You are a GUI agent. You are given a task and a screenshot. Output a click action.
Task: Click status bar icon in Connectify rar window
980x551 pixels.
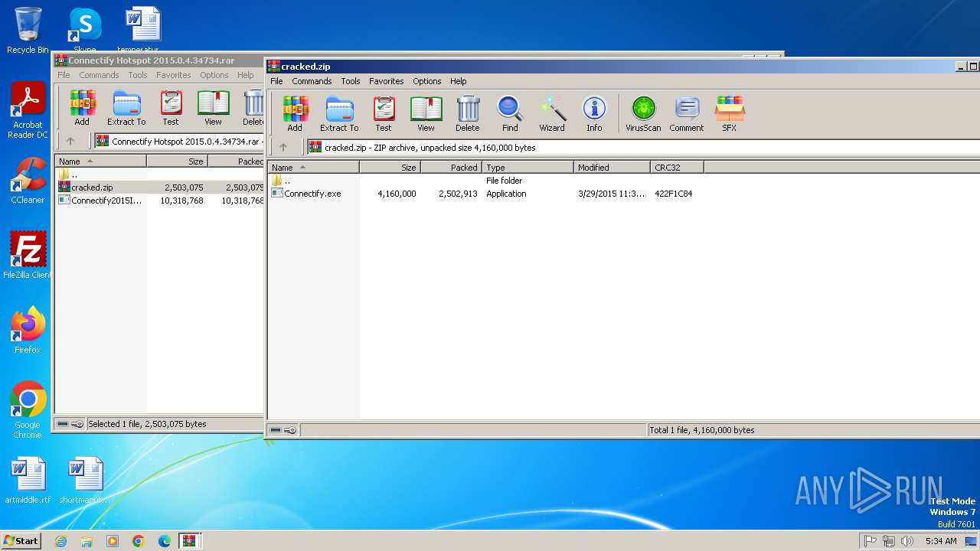(70, 424)
